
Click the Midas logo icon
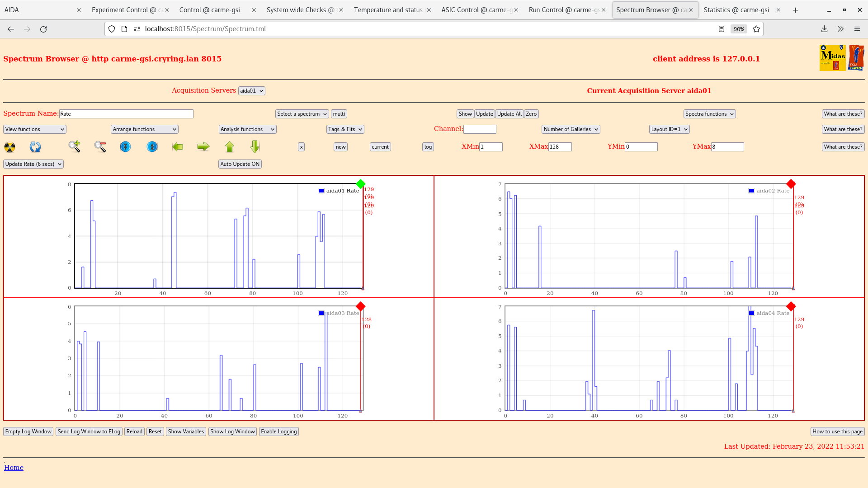click(x=832, y=58)
